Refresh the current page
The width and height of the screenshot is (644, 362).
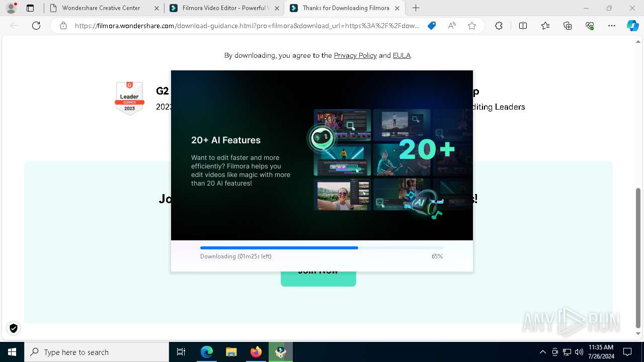point(36,26)
